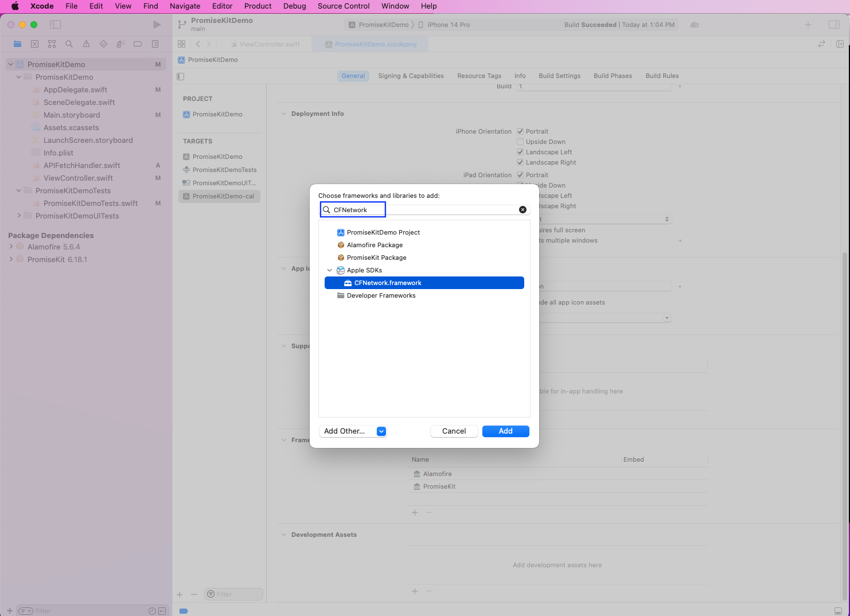
Task: Toggle iPhone Landscape Left checkbox
Action: point(520,152)
